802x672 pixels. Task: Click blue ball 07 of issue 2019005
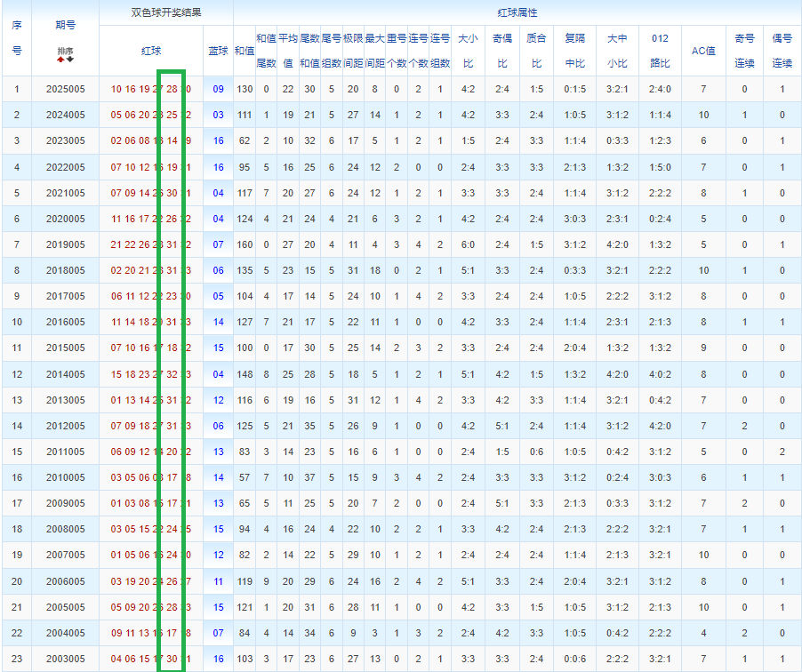218,244
